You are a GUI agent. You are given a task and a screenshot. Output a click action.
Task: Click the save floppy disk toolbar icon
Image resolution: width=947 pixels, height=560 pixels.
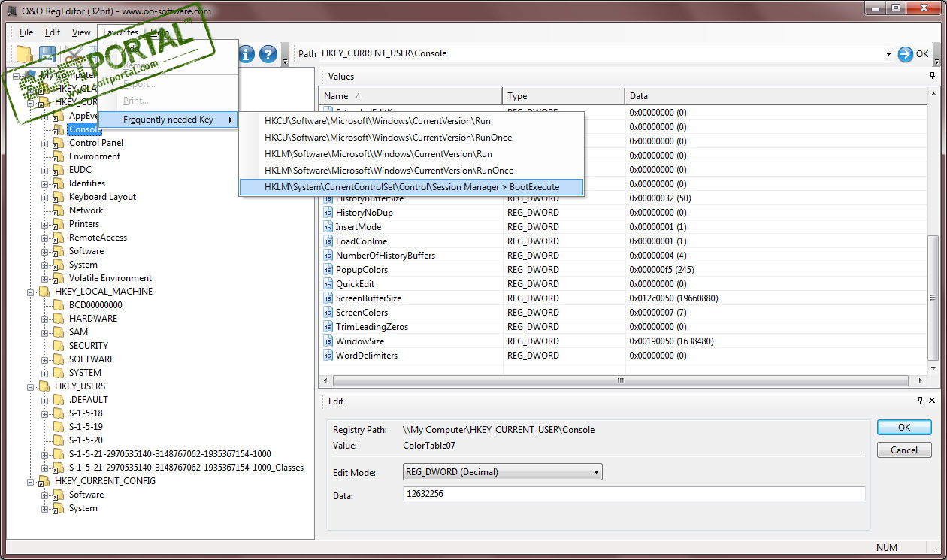47,54
